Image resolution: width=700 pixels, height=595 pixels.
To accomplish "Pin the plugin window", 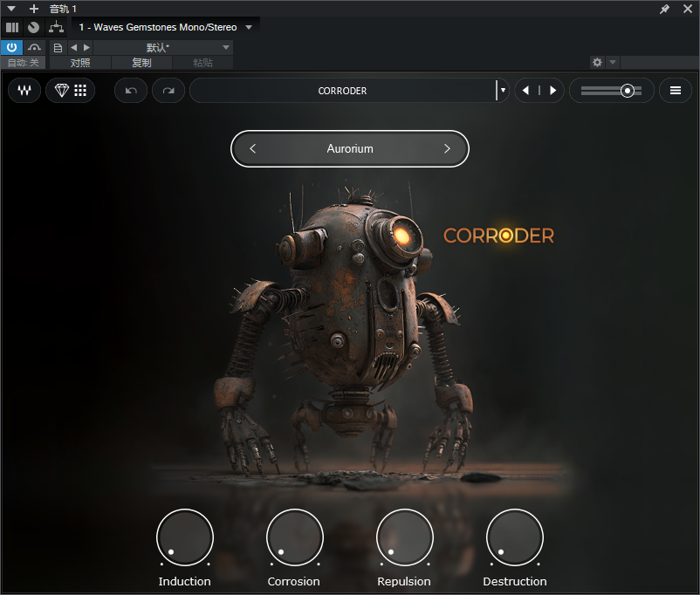I will tap(664, 9).
